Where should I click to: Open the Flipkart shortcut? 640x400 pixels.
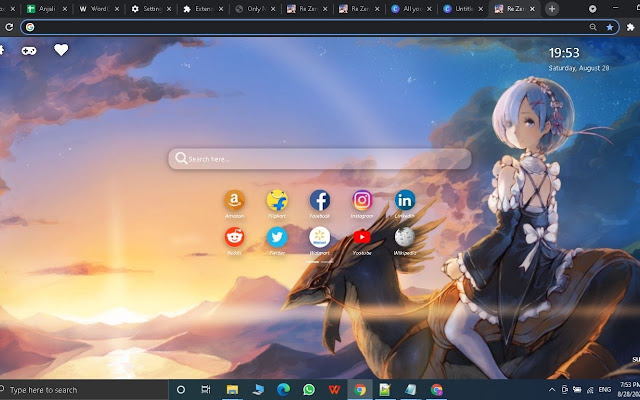point(277,200)
